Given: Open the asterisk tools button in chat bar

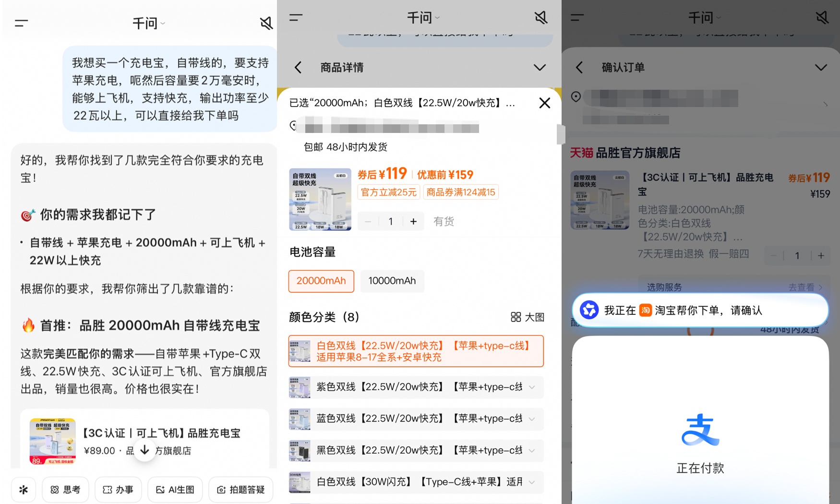Looking at the screenshot, I should pyautogui.click(x=24, y=490).
